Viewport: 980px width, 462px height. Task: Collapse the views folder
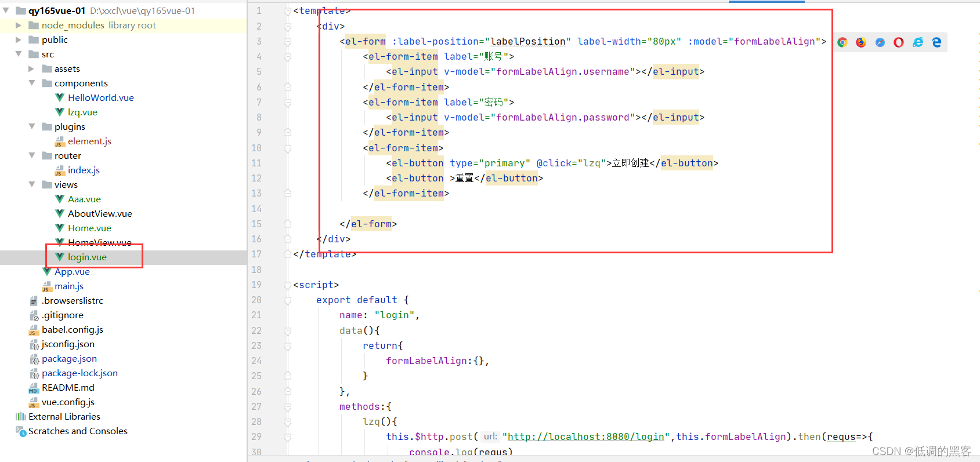pyautogui.click(x=31, y=184)
